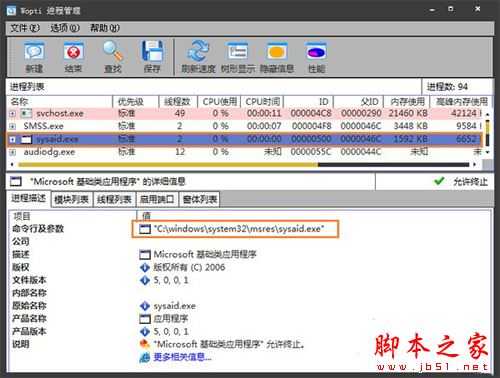Sort by the 线程数 column header
500x378 pixels.
point(178,102)
